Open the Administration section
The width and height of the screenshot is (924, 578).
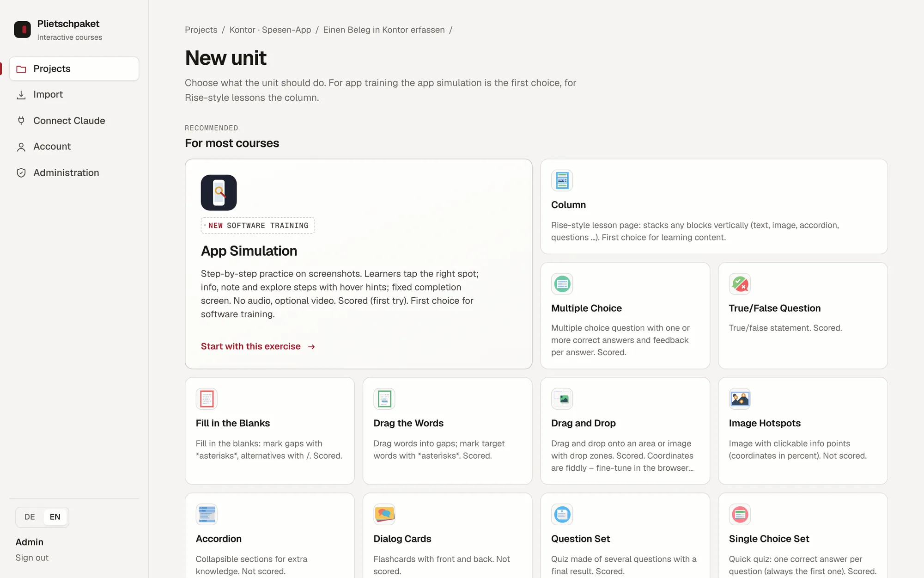pyautogui.click(x=74, y=173)
